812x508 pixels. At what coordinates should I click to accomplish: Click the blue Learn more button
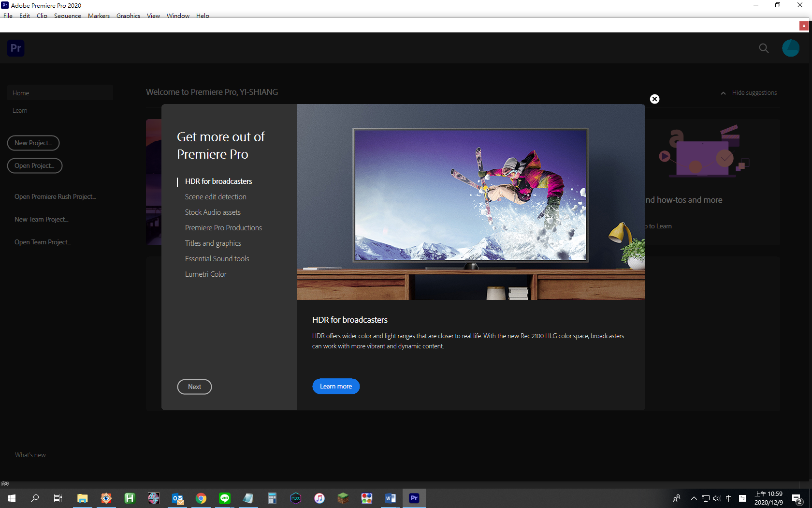click(x=336, y=386)
